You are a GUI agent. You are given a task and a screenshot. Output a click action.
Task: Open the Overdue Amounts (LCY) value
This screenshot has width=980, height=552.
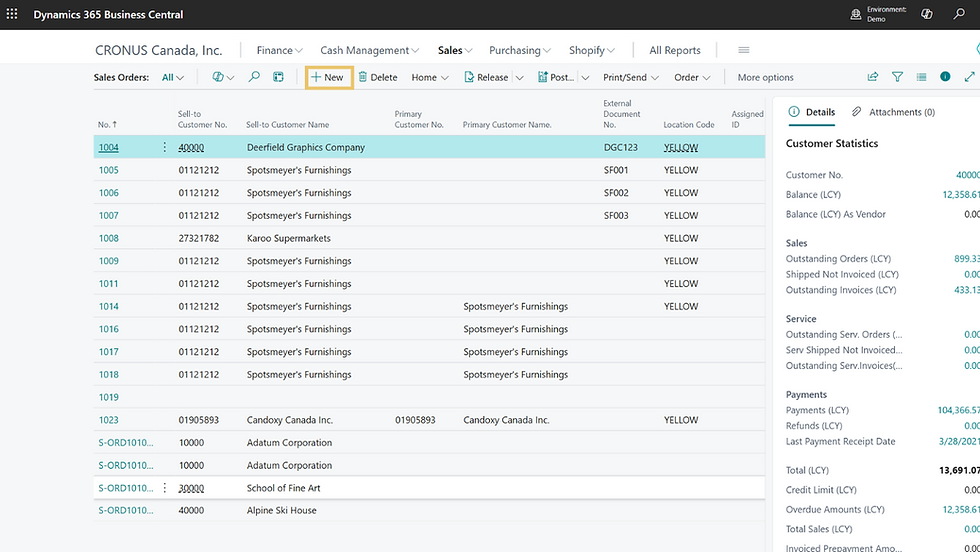pos(961,509)
